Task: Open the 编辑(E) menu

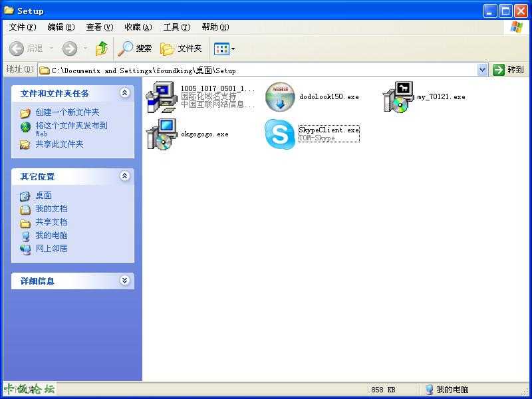Action: (x=61, y=27)
